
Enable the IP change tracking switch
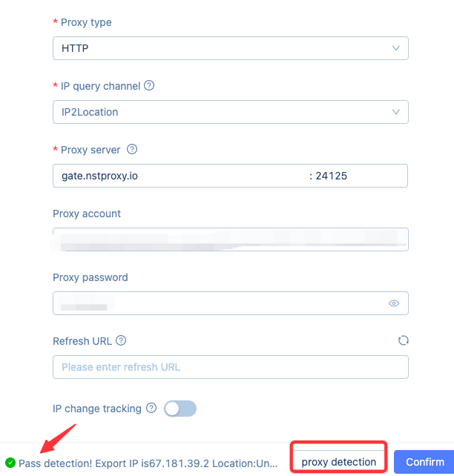click(180, 409)
